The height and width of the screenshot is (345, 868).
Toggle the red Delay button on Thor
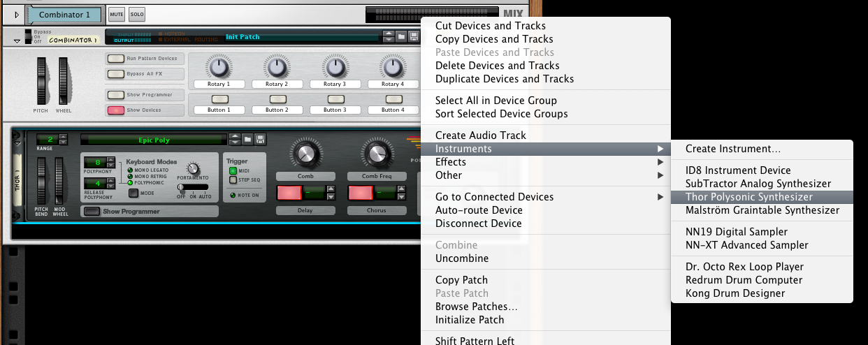pos(289,193)
